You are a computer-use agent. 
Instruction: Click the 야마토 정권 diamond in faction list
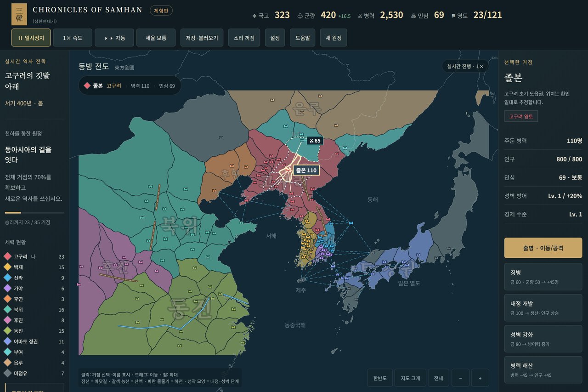coord(7,341)
